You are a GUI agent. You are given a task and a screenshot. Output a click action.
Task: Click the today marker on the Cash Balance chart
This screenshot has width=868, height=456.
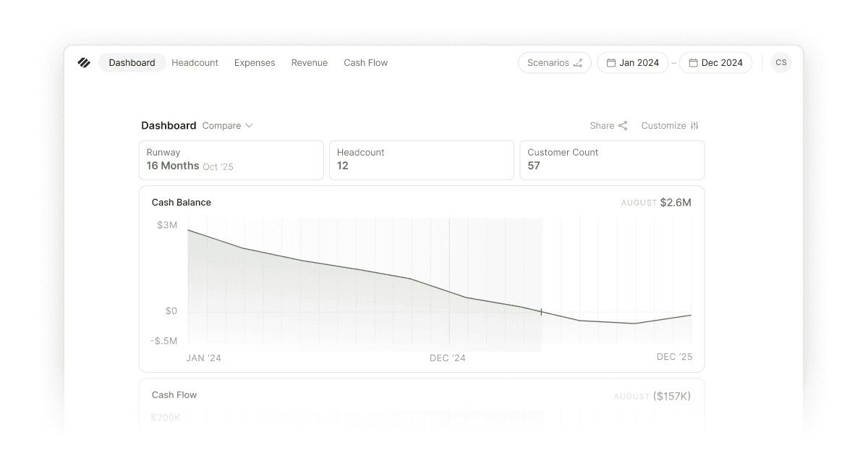coord(542,311)
